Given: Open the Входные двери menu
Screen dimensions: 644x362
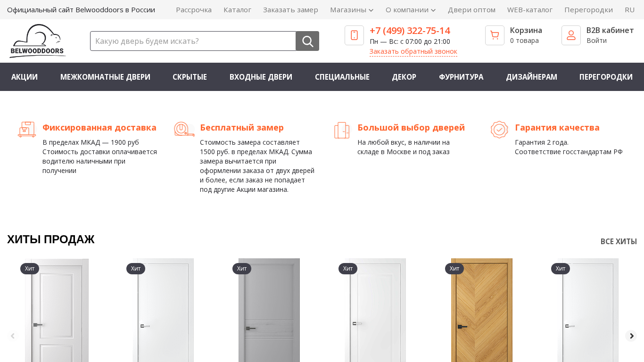Looking at the screenshot, I should coord(261,77).
